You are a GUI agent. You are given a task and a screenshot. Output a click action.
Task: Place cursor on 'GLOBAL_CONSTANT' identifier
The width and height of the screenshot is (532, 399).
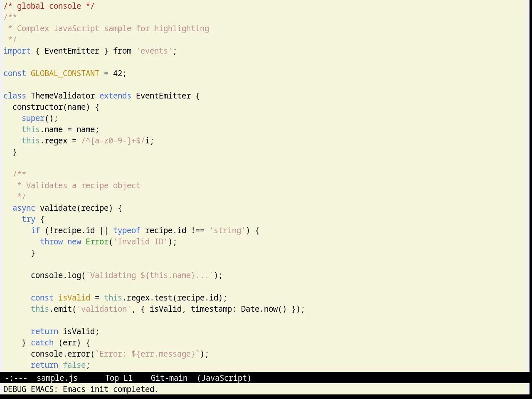65,73
